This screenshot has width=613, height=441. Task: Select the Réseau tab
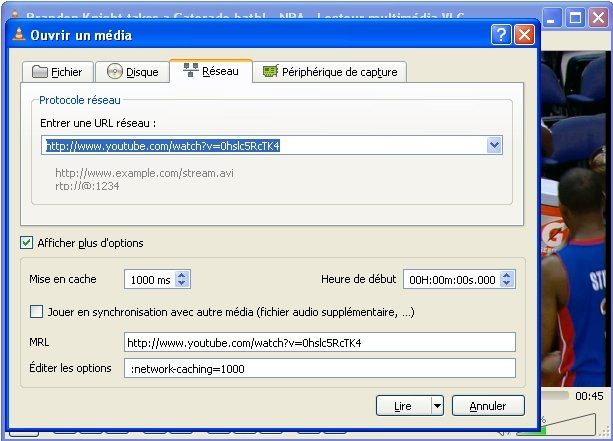click(x=211, y=71)
